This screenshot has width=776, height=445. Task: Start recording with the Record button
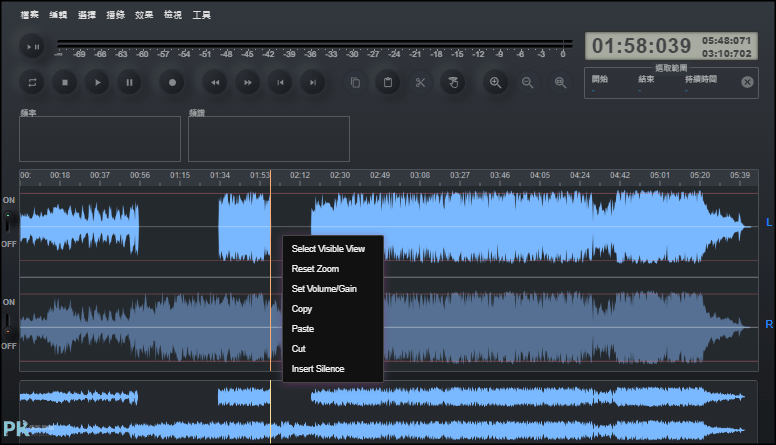click(x=172, y=83)
